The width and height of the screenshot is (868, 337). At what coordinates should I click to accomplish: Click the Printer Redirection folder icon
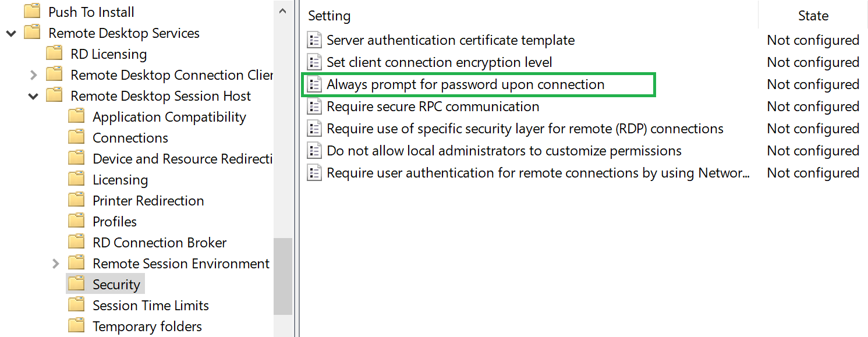76,200
